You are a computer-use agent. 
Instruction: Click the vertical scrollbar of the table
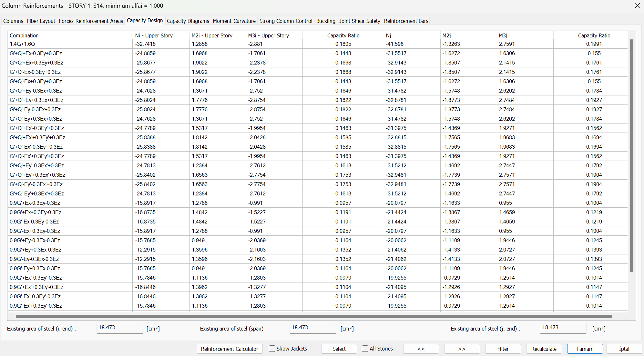pos(631,155)
